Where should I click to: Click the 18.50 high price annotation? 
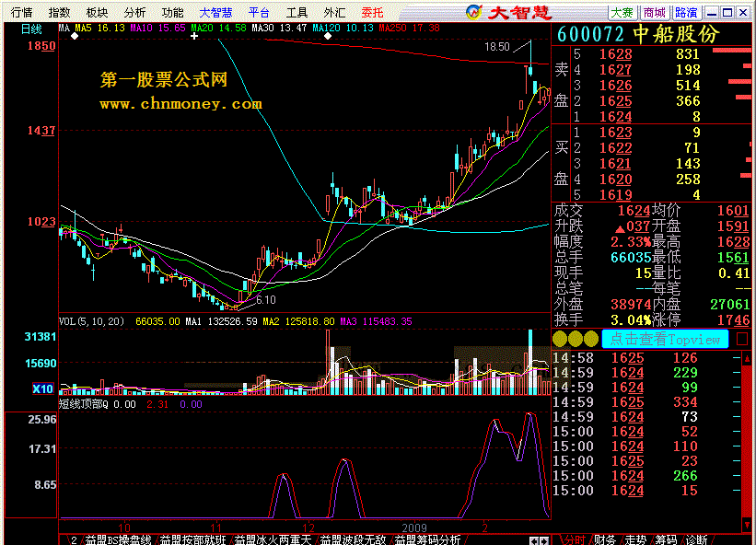point(497,47)
